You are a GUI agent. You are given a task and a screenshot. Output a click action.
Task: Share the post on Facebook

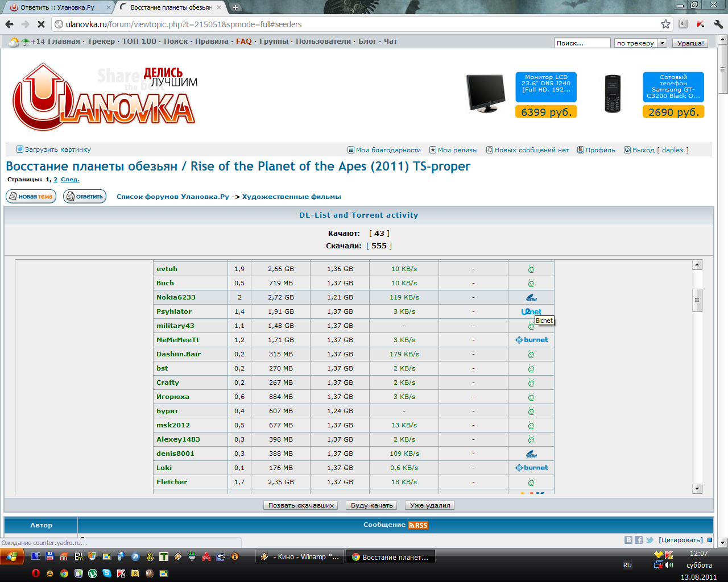coord(639,540)
